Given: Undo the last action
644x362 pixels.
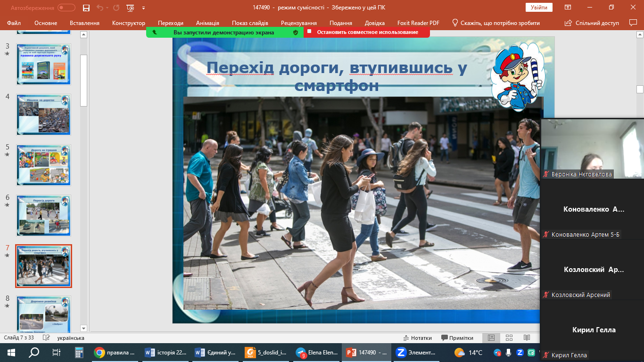Looking at the screenshot, I should [x=99, y=8].
